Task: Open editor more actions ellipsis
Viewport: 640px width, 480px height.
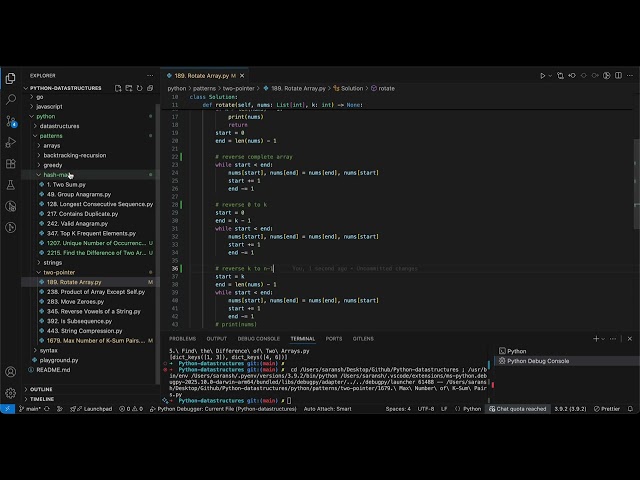Action: click(x=630, y=76)
